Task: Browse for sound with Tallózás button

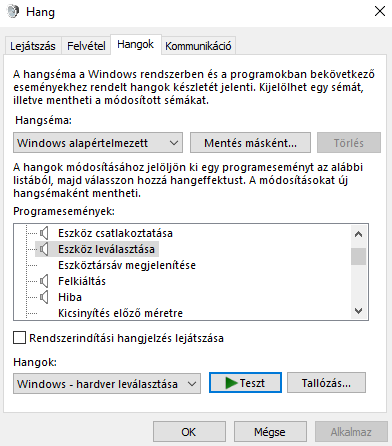Action: tap(326, 383)
